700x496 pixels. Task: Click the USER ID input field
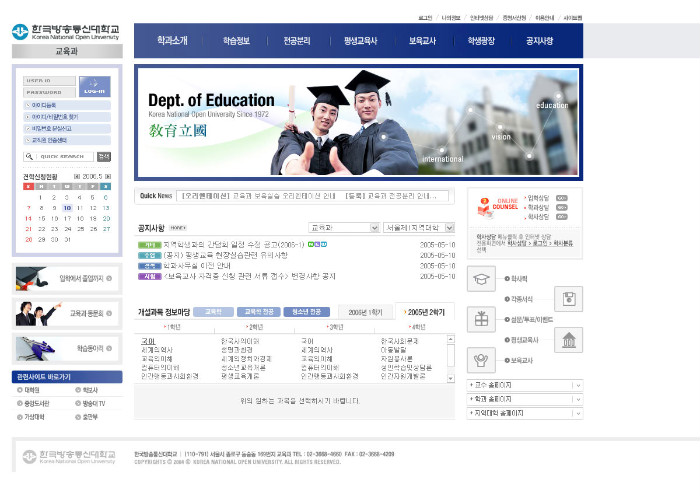coord(49,81)
